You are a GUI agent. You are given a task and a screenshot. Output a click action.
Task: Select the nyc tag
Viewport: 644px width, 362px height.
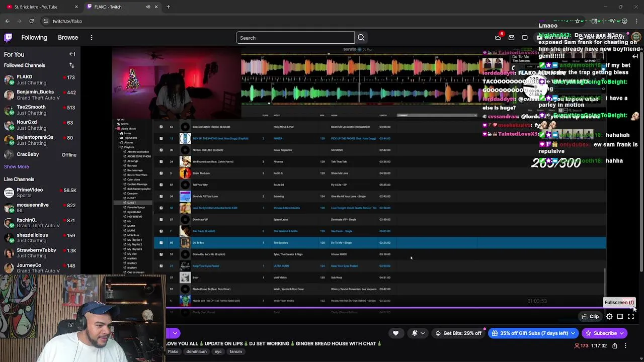click(218, 352)
